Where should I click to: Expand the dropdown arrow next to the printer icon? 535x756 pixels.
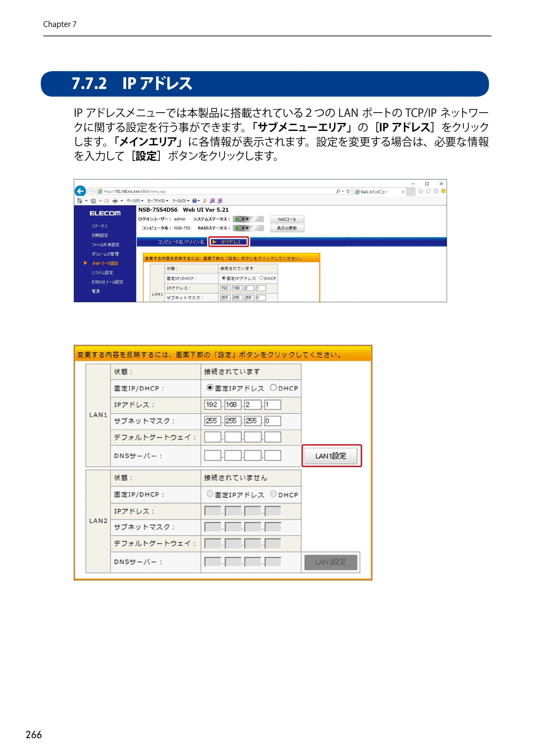point(122,201)
